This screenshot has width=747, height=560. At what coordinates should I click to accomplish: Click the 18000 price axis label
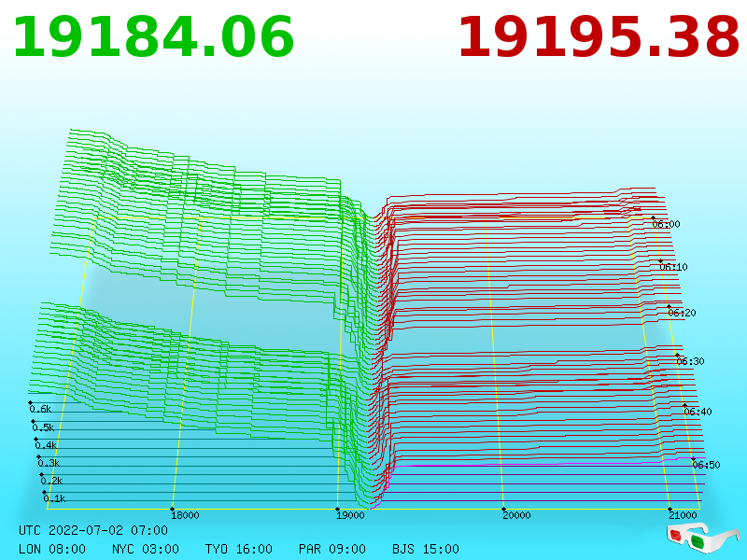coord(185,515)
